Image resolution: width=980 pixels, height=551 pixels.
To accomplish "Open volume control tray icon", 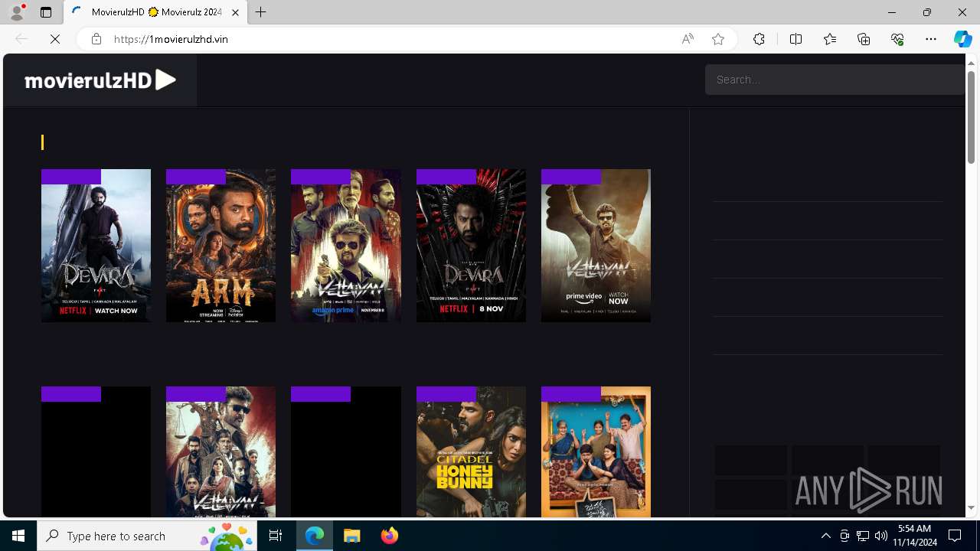I will tap(881, 536).
